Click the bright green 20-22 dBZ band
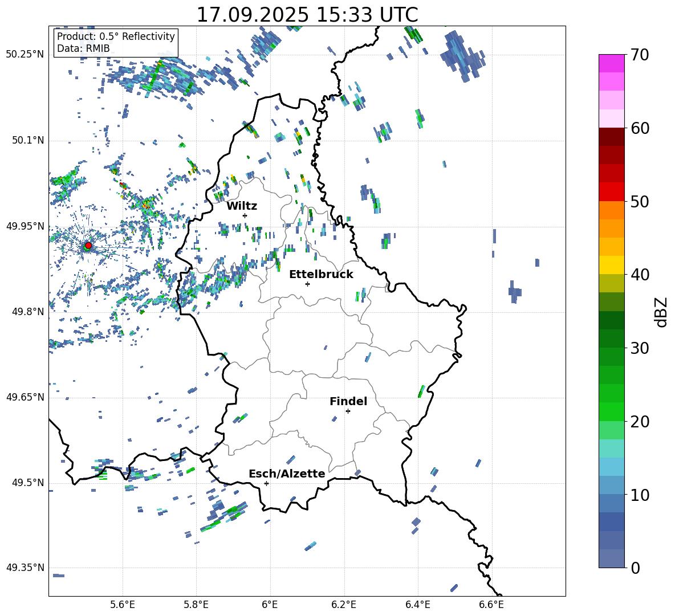 coord(612,411)
